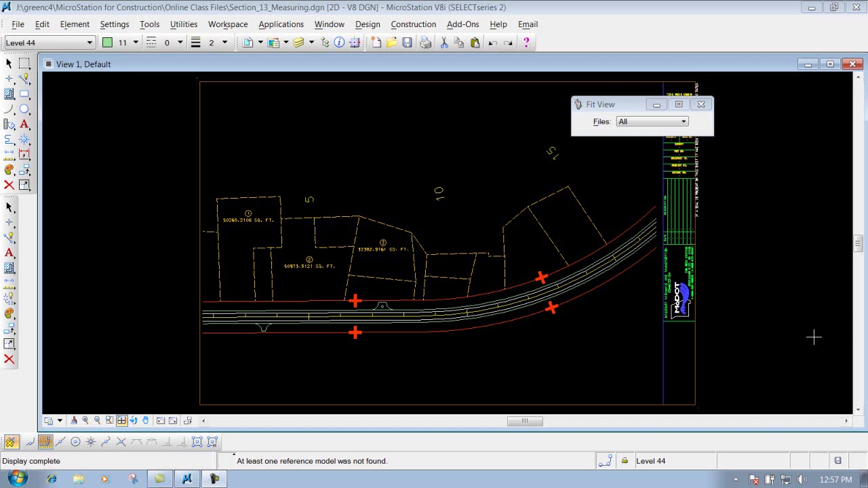868x488 pixels.
Task: Click the Zoom Out view control
Action: point(97,421)
